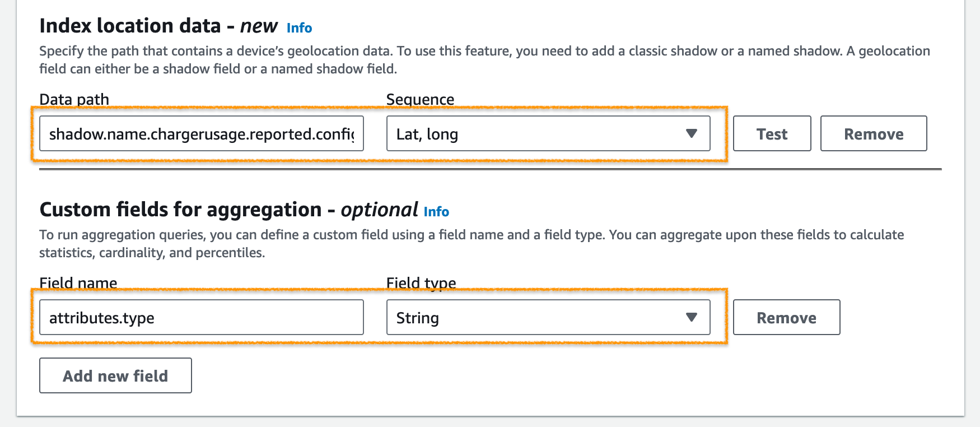
Task: Click the Field type label
Action: click(x=421, y=283)
